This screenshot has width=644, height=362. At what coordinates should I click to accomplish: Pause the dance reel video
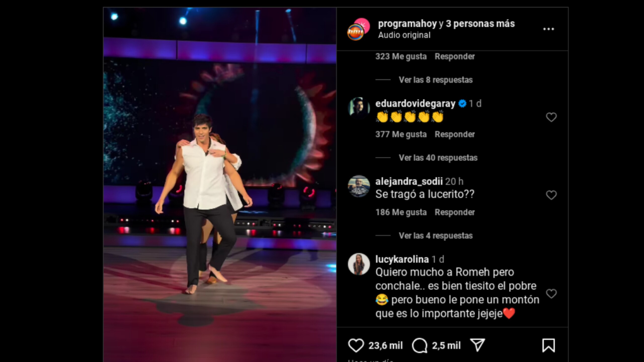220,185
